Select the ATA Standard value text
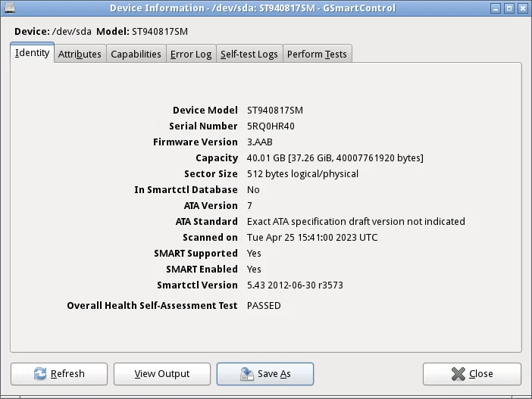The height and width of the screenshot is (399, 532). (356, 222)
